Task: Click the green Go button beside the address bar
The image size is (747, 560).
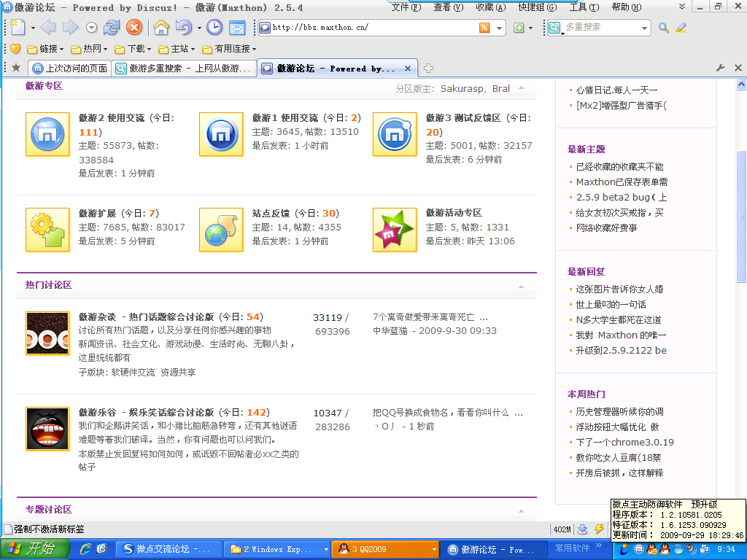Action: click(519, 28)
